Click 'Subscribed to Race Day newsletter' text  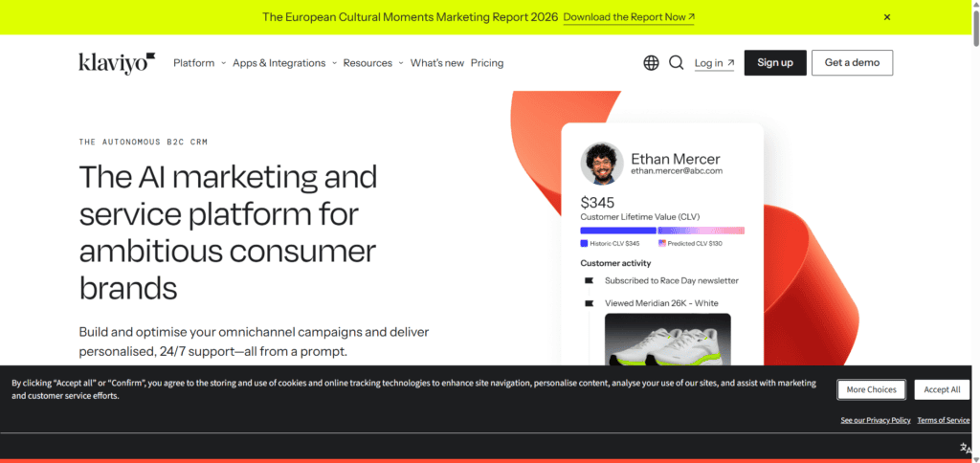671,280
